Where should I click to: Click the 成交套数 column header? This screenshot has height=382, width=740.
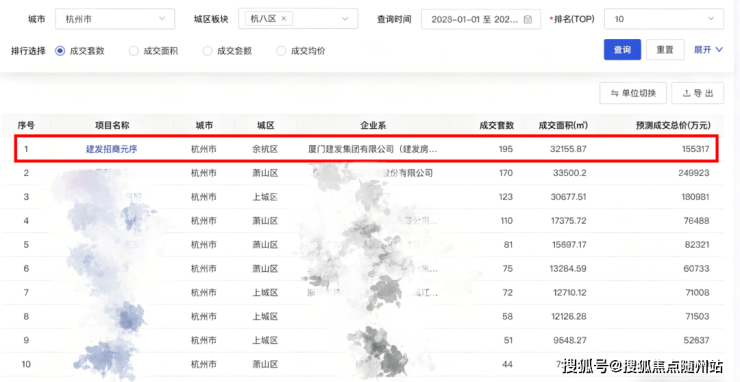pos(496,126)
